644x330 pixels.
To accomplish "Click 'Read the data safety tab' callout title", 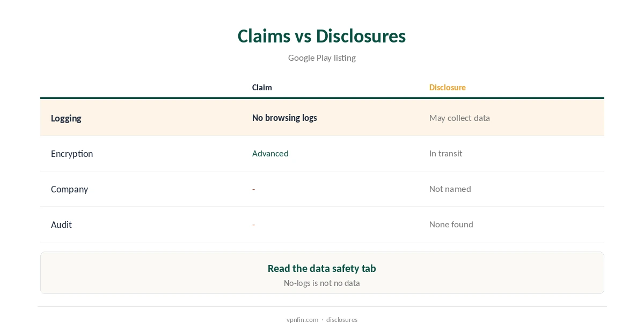I will pyautogui.click(x=321, y=268).
